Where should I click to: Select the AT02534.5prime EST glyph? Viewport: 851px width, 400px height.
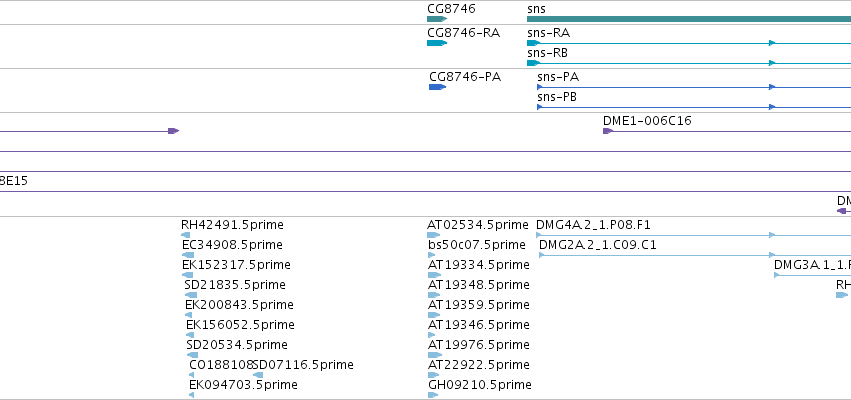pos(434,235)
